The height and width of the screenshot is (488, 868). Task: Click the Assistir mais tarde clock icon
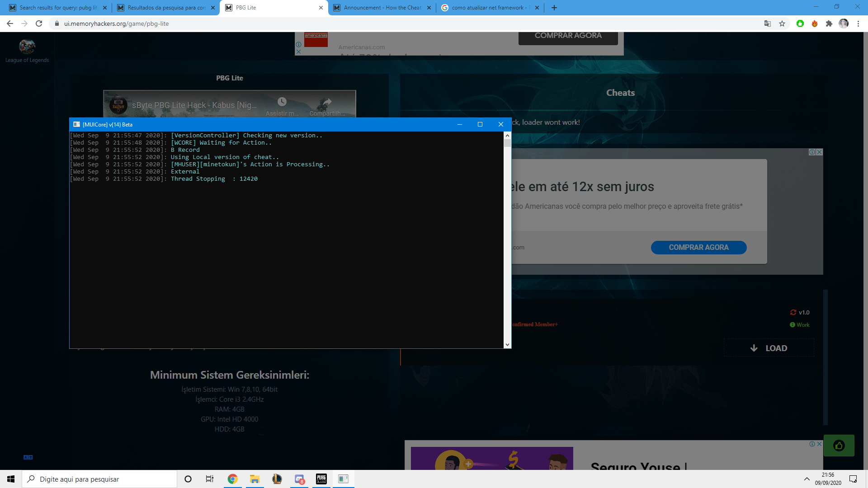(x=282, y=102)
